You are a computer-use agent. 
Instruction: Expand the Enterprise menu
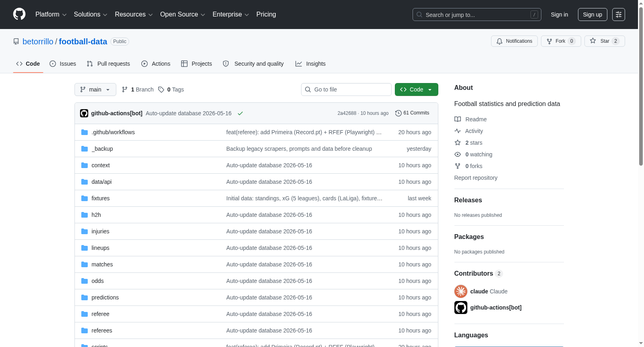click(231, 15)
